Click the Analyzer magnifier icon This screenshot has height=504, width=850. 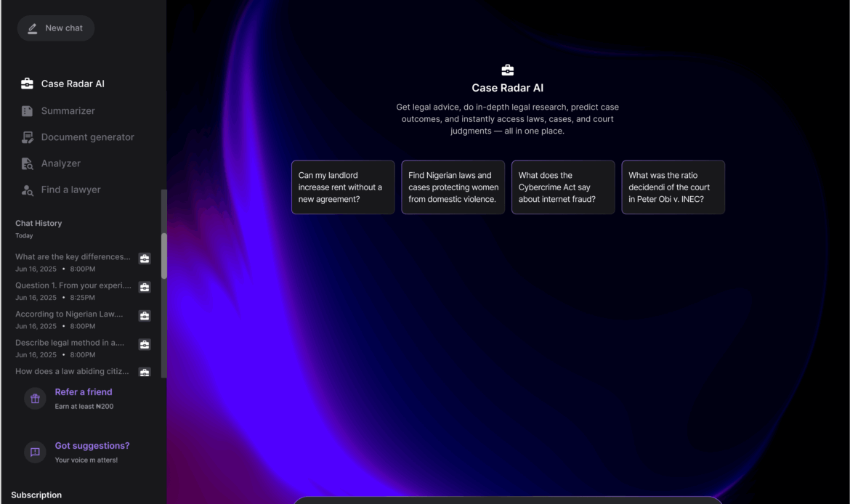tap(27, 163)
